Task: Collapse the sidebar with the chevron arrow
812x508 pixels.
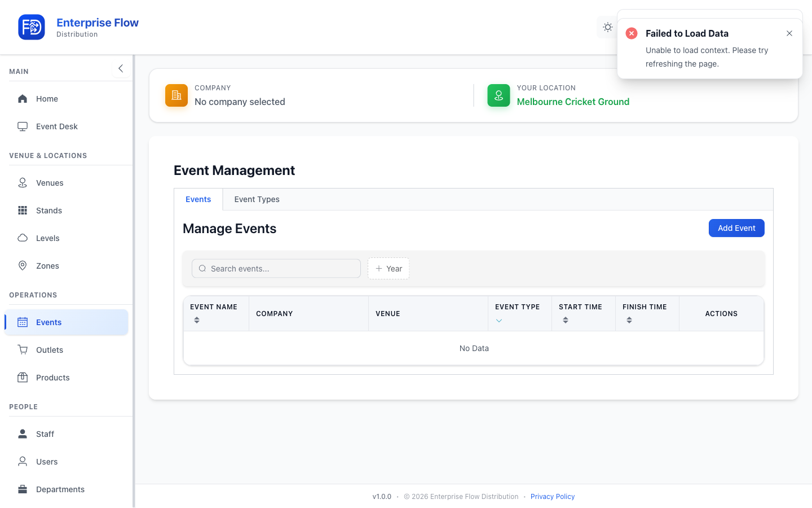Action: (x=121, y=68)
